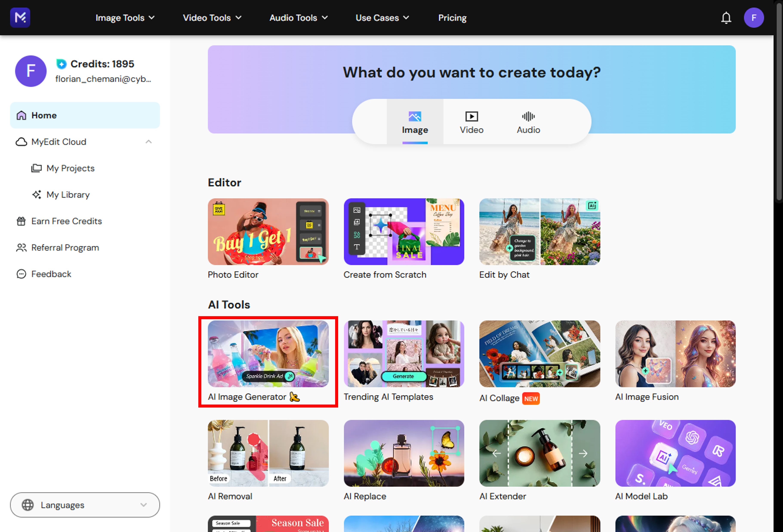The height and width of the screenshot is (532, 783).
Task: Open the Referral Program people icon
Action: tap(21, 247)
